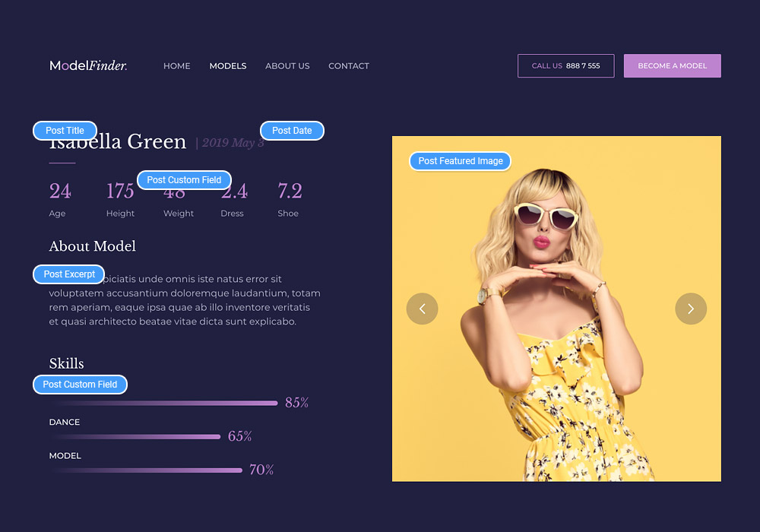Click the ModelFinder logo
Viewport: 760px width, 532px height.
click(x=88, y=66)
